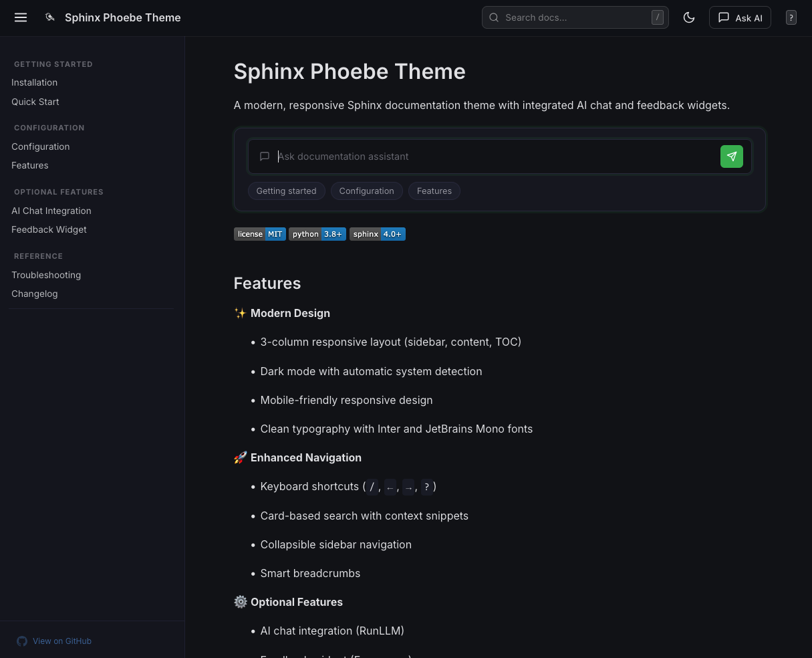Click the sphinx 4.0+ badge
Screen dimensions: 812x658
pos(378,234)
